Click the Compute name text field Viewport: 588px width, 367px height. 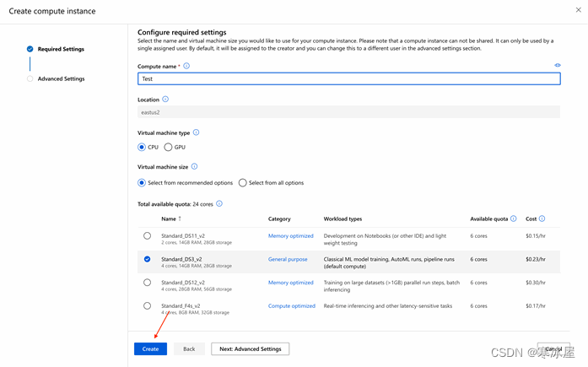(348, 78)
